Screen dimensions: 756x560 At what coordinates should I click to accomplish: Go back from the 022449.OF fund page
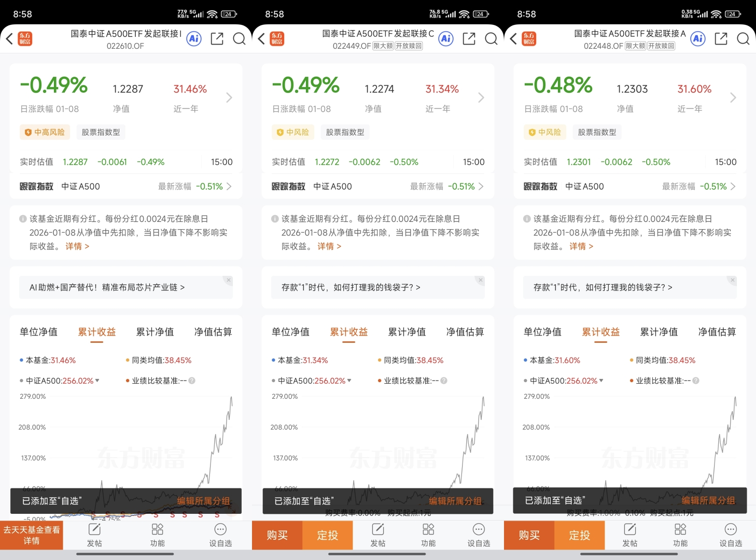pyautogui.click(x=261, y=39)
